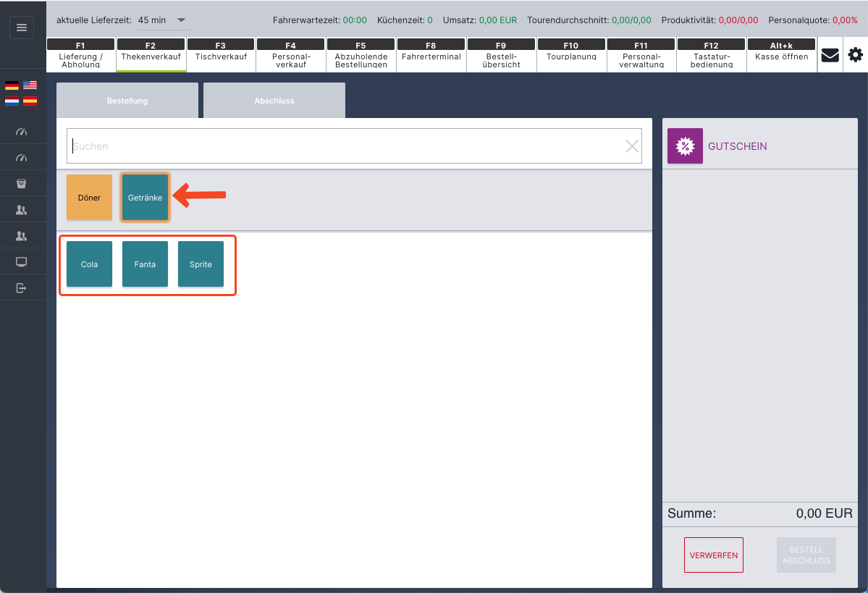Click Alt+k Kasse öffnen
Image resolution: width=868 pixels, height=593 pixels.
782,54
